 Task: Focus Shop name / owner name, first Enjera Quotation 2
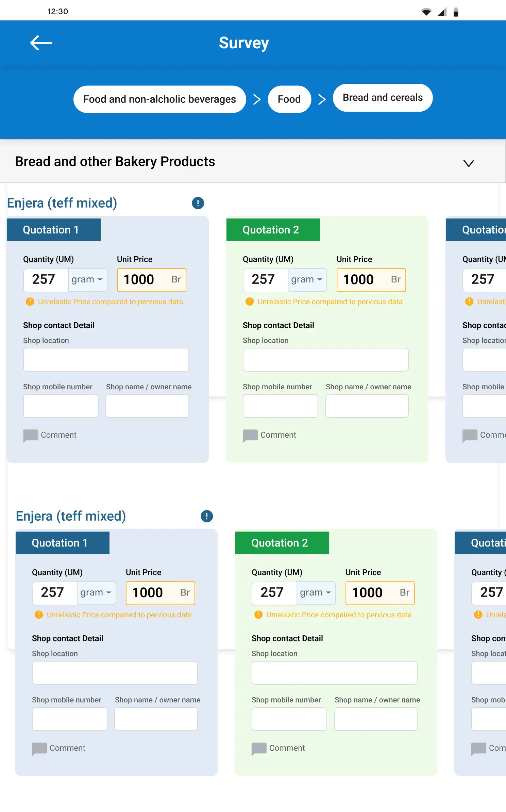point(367,406)
